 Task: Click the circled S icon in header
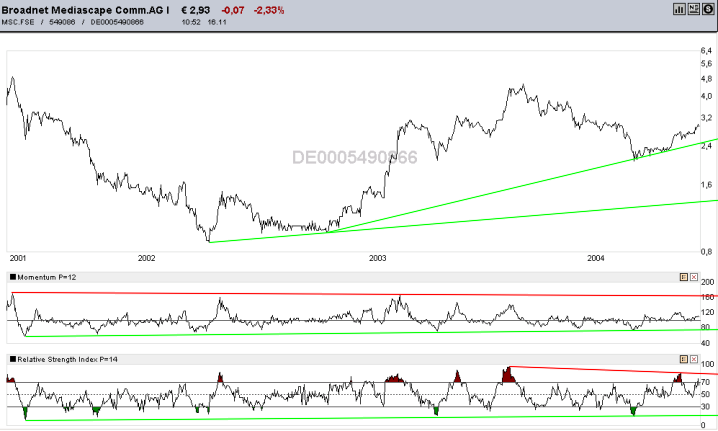[x=708, y=9]
